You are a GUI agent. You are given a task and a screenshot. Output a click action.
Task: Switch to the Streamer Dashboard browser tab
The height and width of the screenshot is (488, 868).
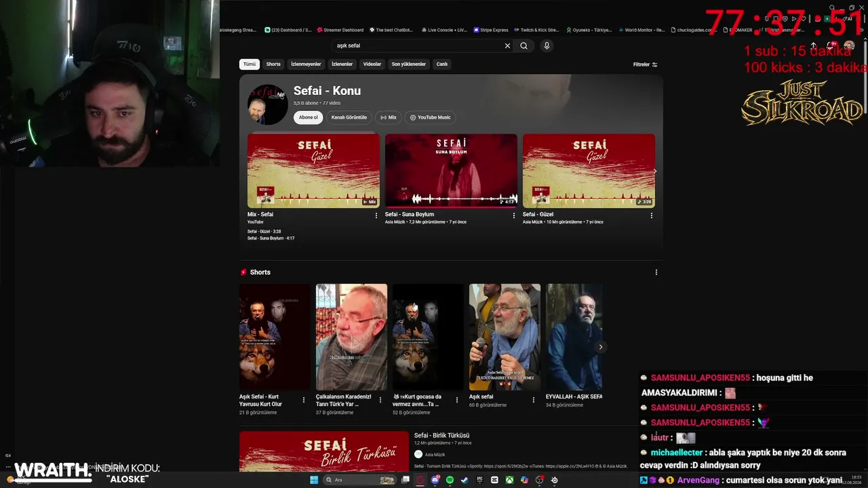point(340,30)
